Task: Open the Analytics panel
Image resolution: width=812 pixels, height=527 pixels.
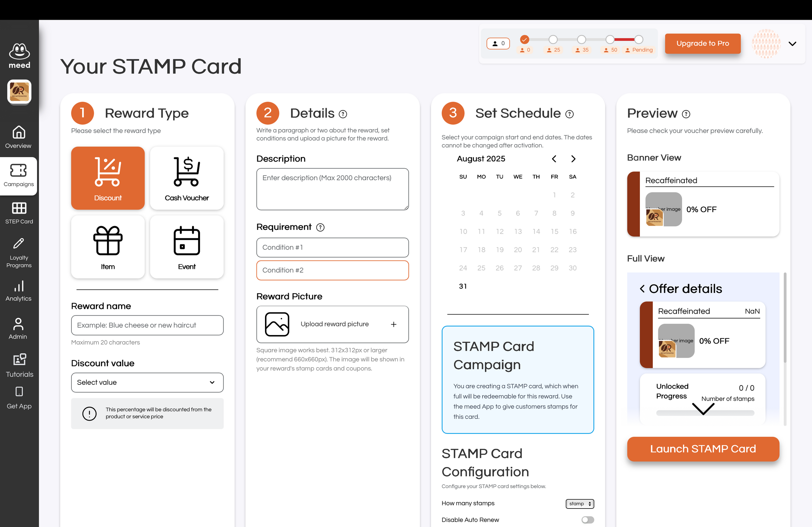Action: click(x=19, y=290)
